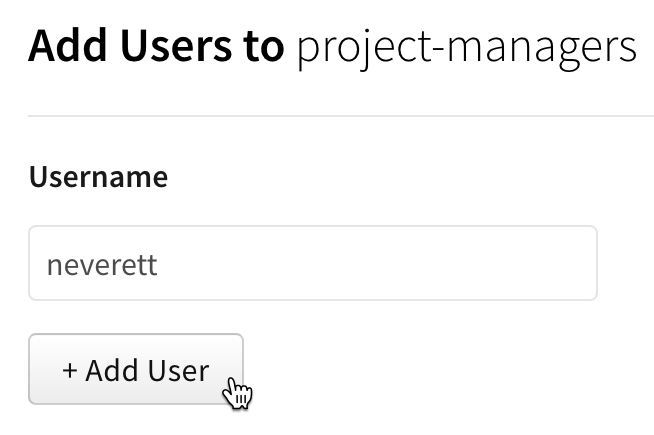Screen dimensions: 654x435
Task: Click the Username field label
Action: [98, 178]
